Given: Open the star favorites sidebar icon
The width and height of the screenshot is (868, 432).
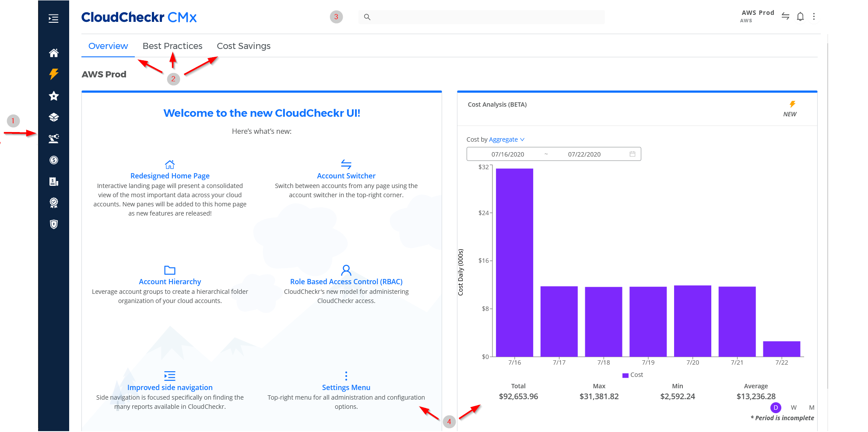Looking at the screenshot, I should (x=54, y=96).
